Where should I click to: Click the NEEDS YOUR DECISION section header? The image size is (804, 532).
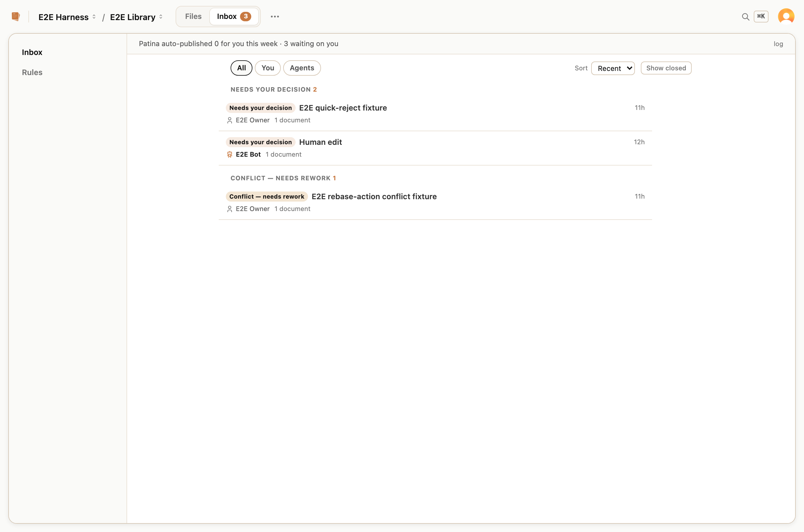[273, 90]
